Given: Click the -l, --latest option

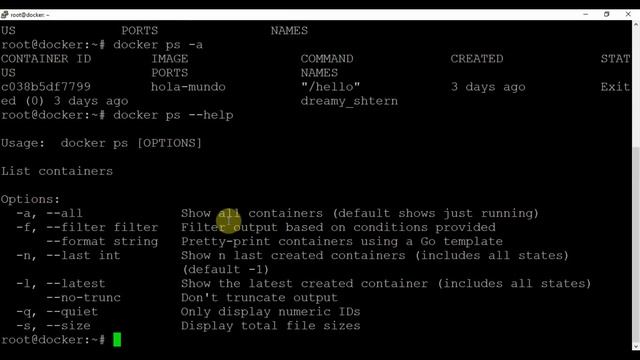Looking at the screenshot, I should click(60, 284).
